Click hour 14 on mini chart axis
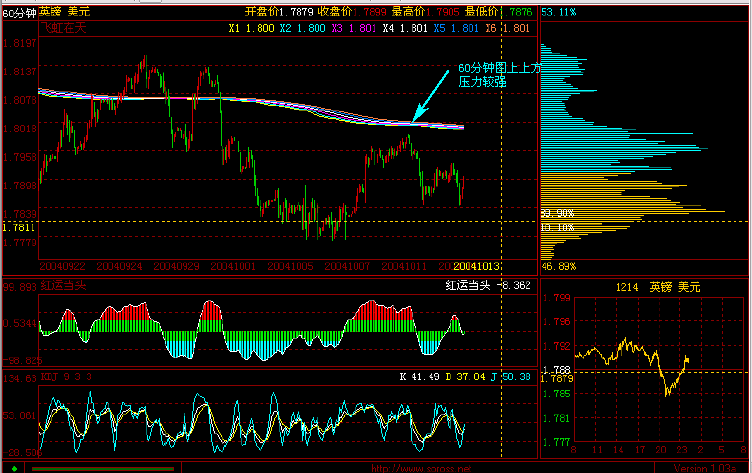The height and width of the screenshot is (473, 752). (618, 450)
